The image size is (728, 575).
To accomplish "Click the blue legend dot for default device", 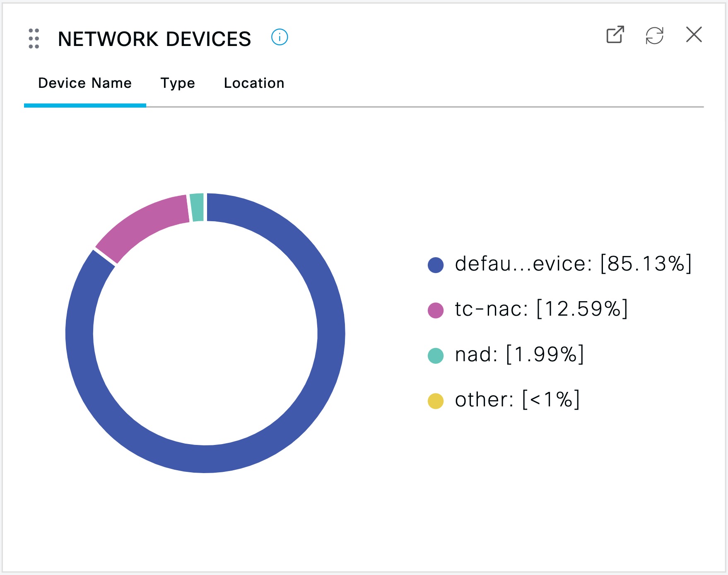I will [x=435, y=265].
